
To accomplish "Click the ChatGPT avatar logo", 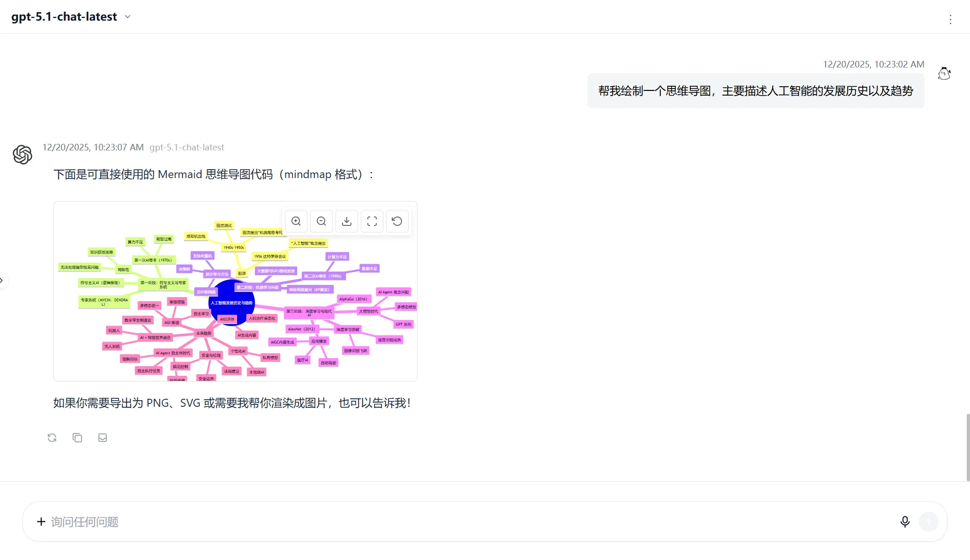I will tap(22, 155).
